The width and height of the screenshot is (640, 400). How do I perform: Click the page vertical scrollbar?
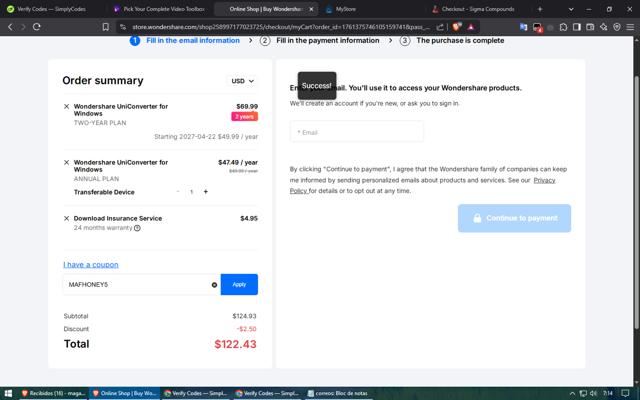pos(637,202)
